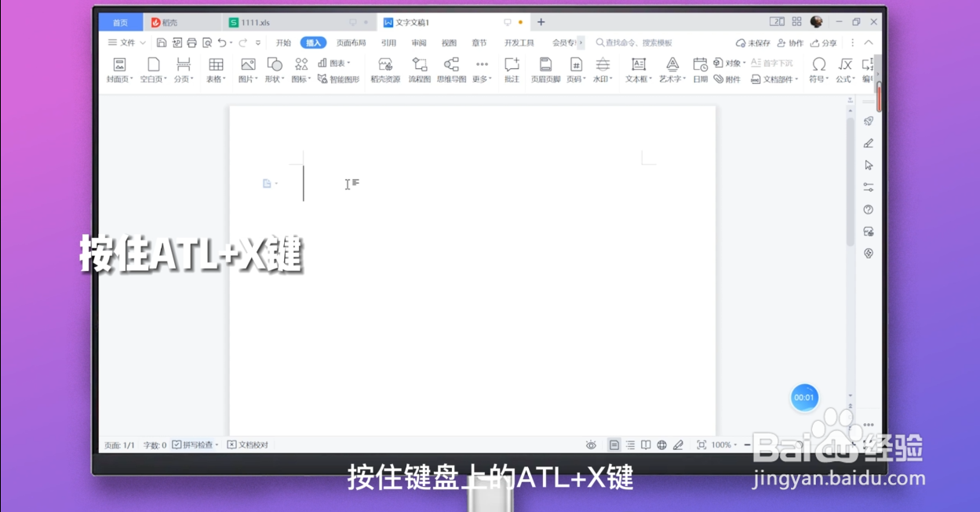Toggle the eye preview icon in status bar
The height and width of the screenshot is (512, 980).
pos(591,444)
